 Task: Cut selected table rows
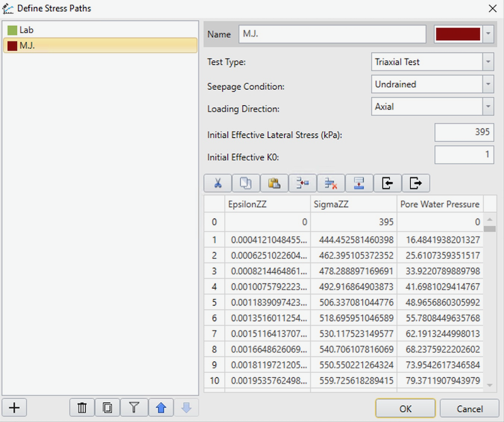(219, 183)
